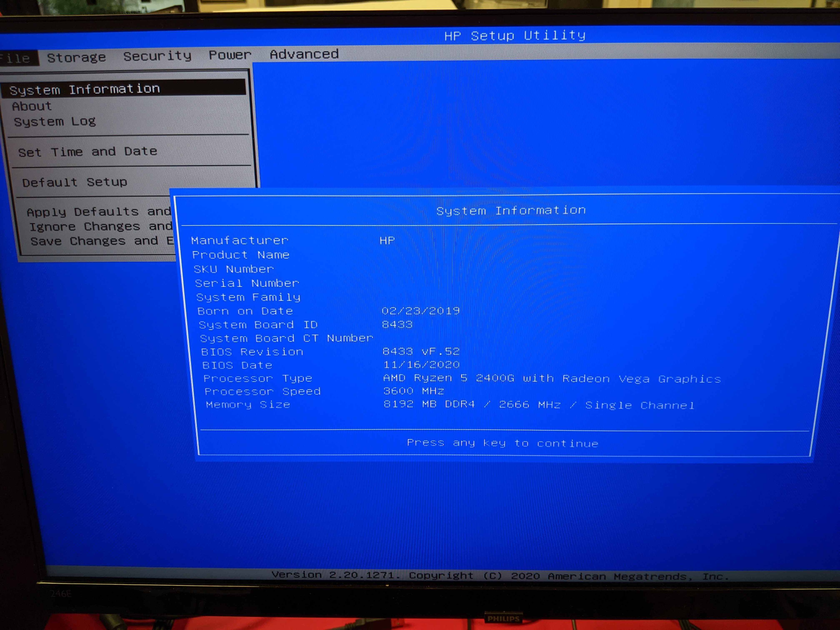Click the Memory Size value
Viewport: 840px width, 630px height.
pos(539,405)
